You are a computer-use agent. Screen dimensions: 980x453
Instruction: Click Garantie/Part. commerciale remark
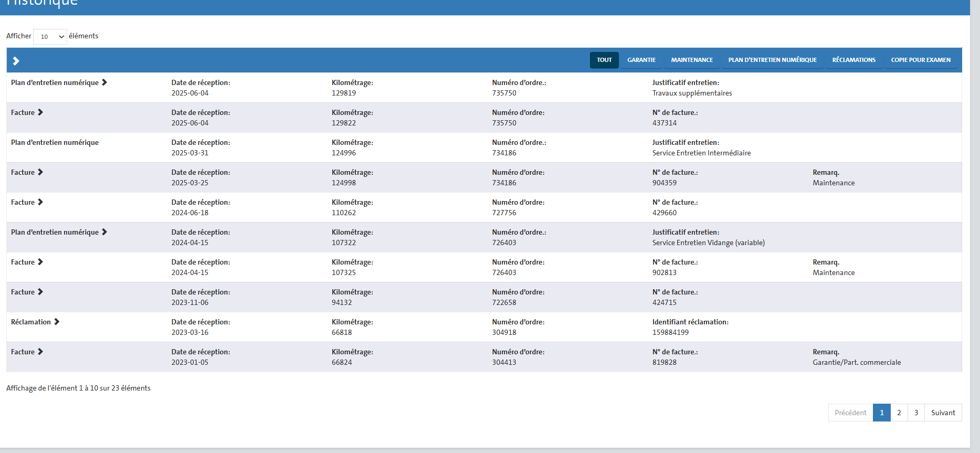[x=857, y=362]
